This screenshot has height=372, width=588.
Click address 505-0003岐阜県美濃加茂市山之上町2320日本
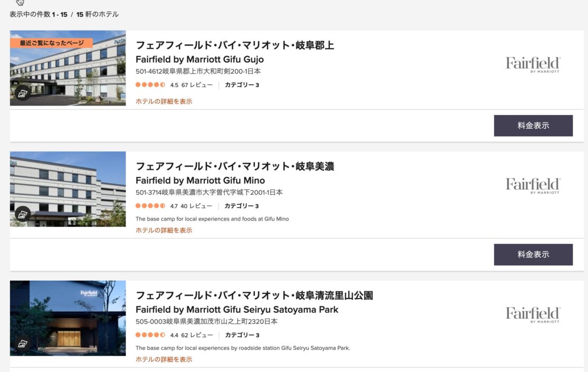pos(206,321)
